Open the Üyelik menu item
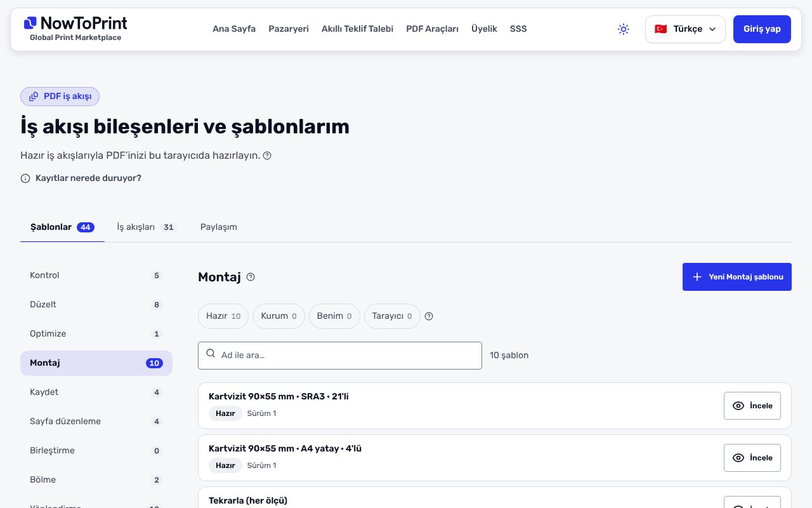Screen dimensions: 812x508 [x=484, y=29]
